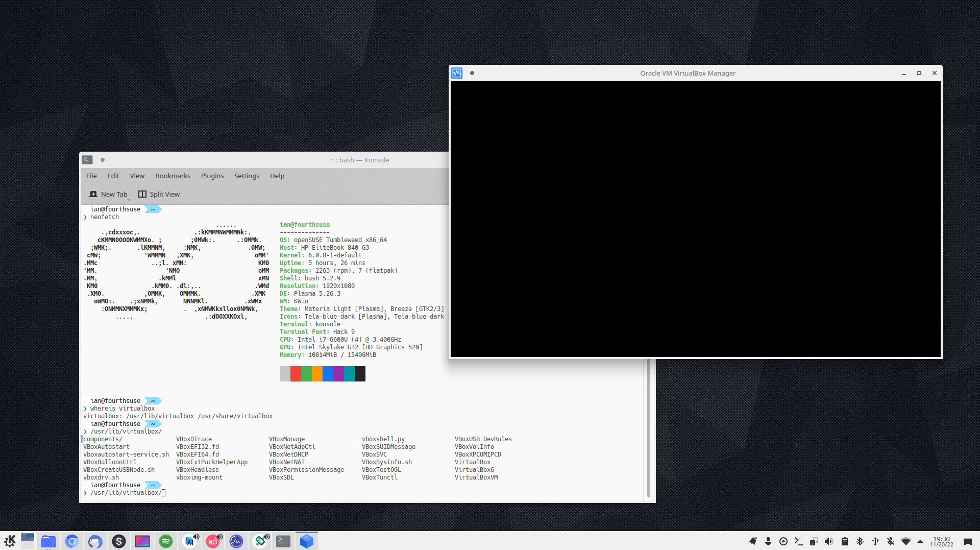The height and width of the screenshot is (550, 980).
Task: Open the red radio app in taskbar
Action: (213, 541)
